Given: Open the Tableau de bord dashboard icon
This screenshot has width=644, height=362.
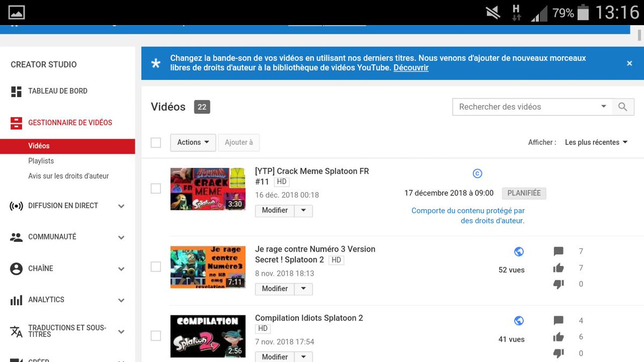Looking at the screenshot, I should click(x=16, y=92).
